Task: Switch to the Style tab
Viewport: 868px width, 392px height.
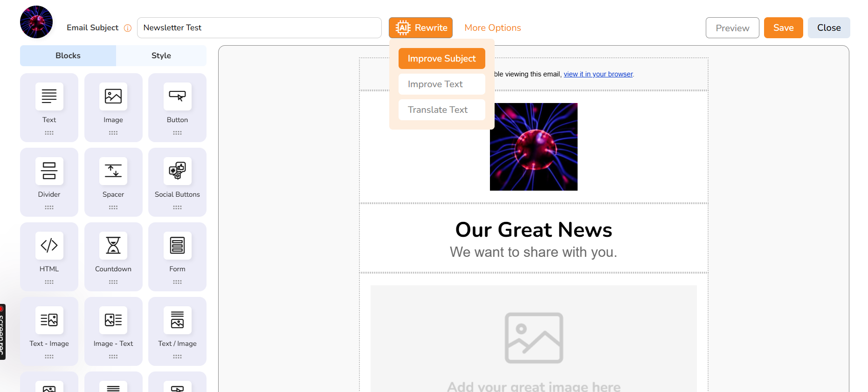Action: tap(161, 55)
